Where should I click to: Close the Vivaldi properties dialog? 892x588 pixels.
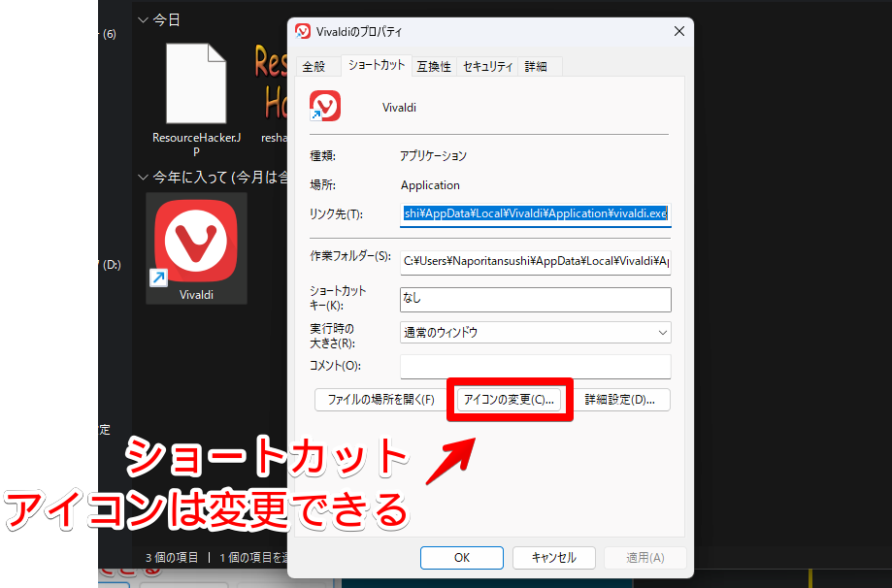coord(679,31)
